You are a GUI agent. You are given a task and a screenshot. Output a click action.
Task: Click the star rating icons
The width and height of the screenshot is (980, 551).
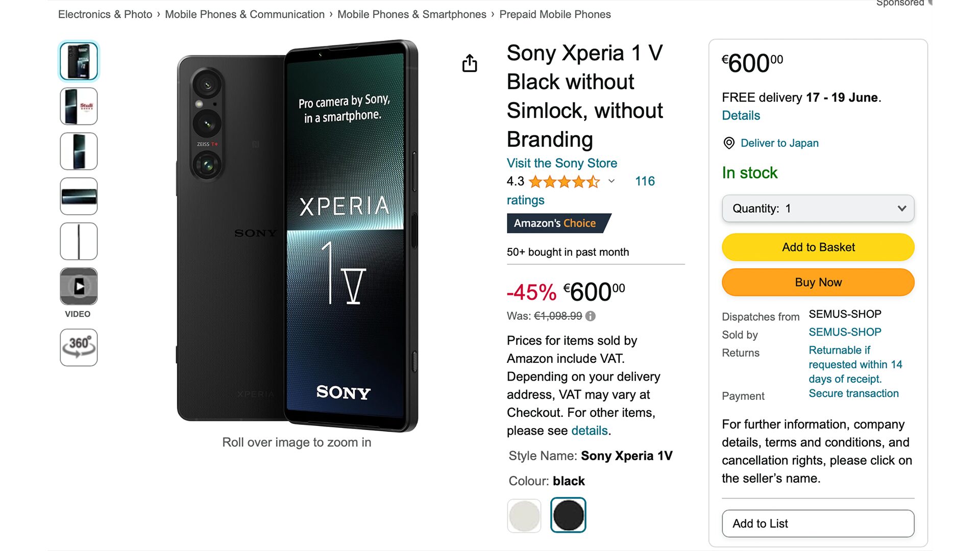(x=564, y=182)
